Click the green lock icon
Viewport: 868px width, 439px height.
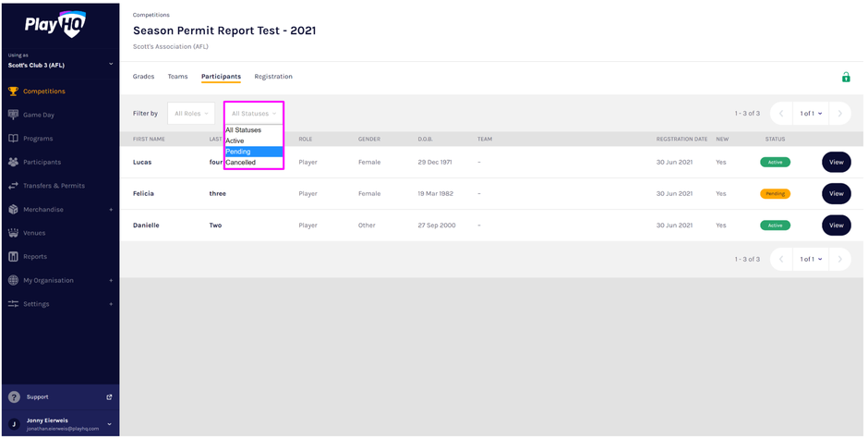[845, 78]
